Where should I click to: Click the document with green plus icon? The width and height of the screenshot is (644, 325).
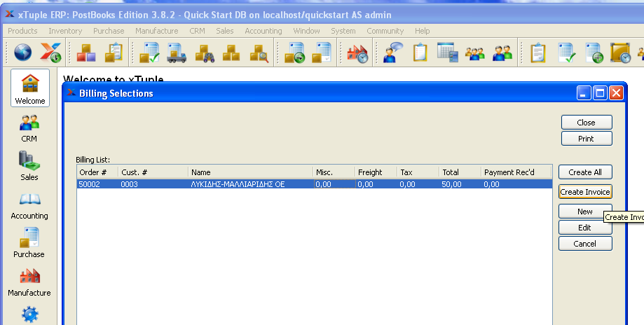[594, 53]
